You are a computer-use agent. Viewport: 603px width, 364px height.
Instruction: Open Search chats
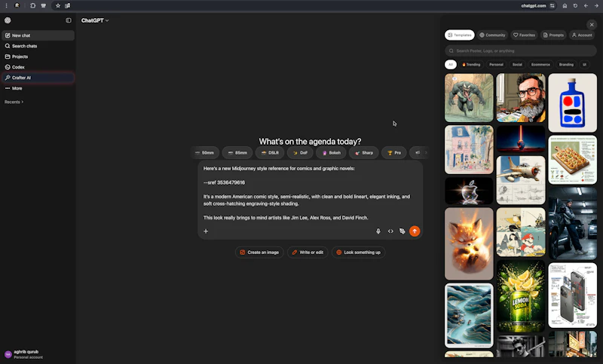(38, 46)
